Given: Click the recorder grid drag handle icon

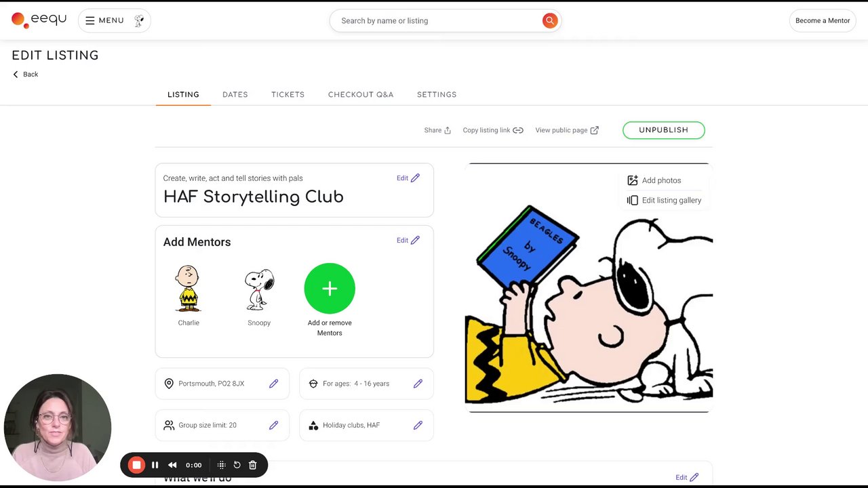Looking at the screenshot, I should click(221, 465).
